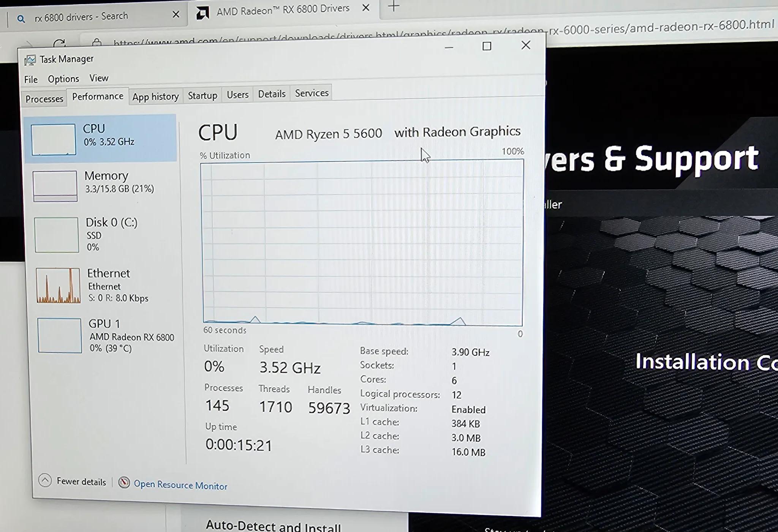The image size is (778, 532).
Task: Open the Details tab
Action: point(272,94)
